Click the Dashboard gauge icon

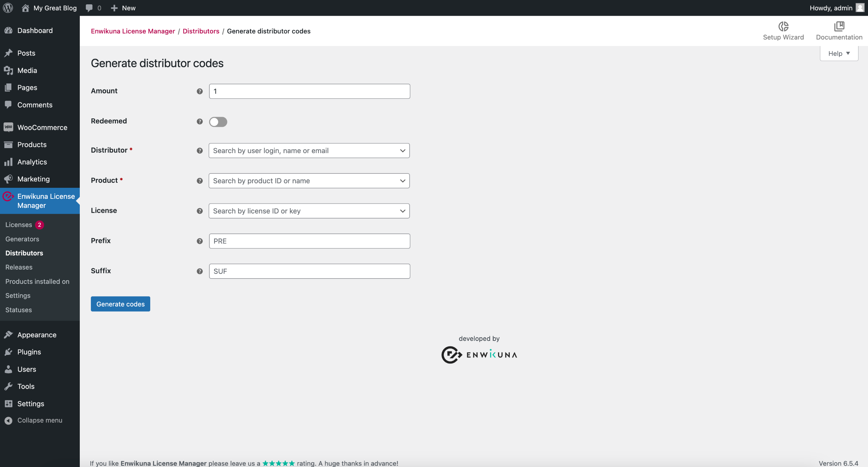(8, 30)
